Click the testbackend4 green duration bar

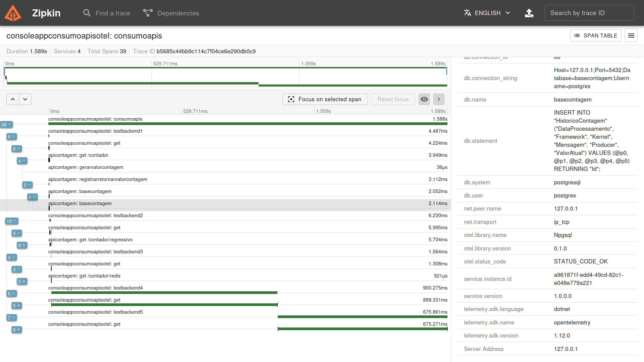click(164, 293)
